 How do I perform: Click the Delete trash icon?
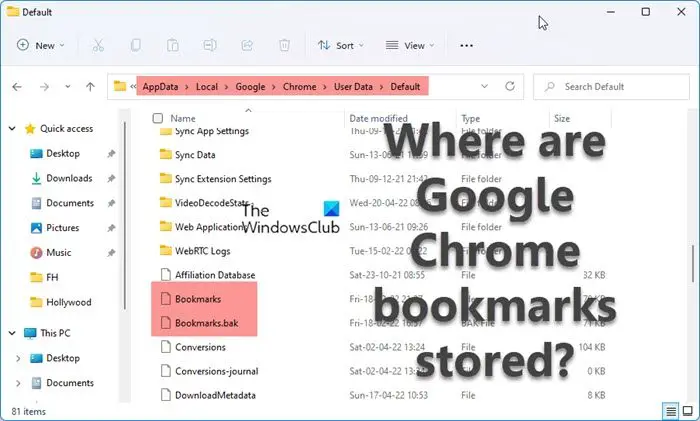click(x=284, y=45)
